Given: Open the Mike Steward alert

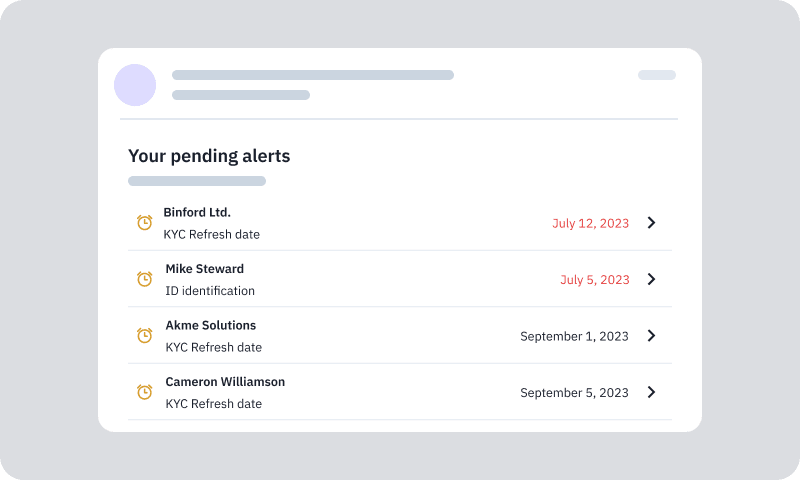Looking at the screenshot, I should (204, 269).
